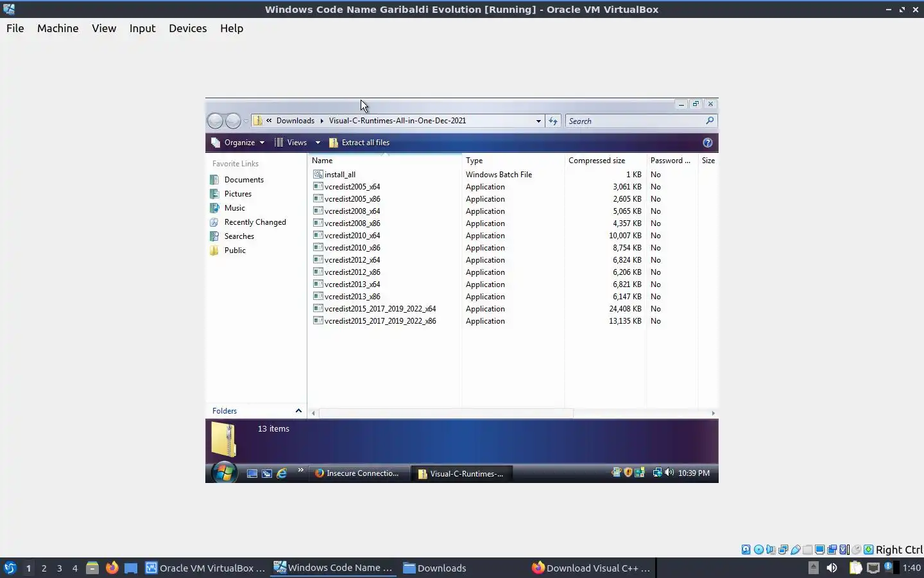Select vcredist2015_2017_2019_2022_x64 file
This screenshot has width=924, height=578.
(x=375, y=309)
